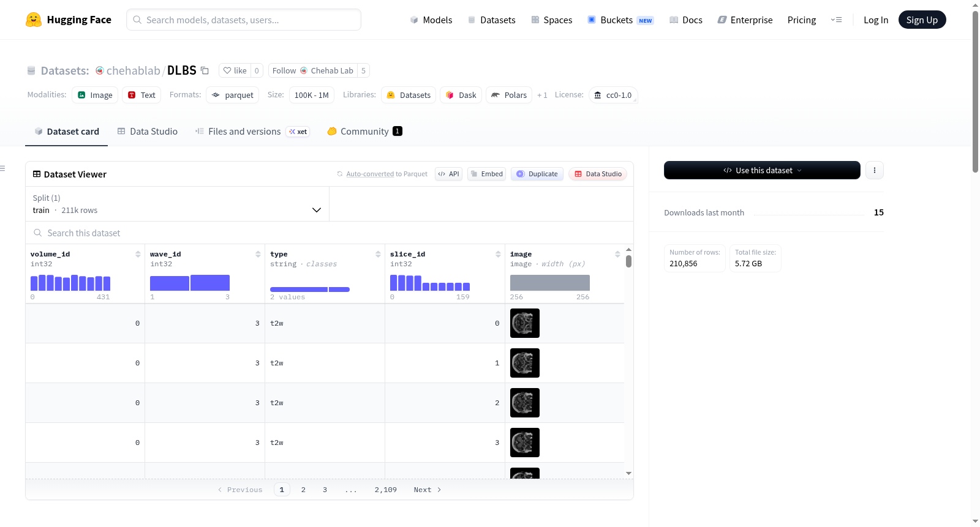The height and width of the screenshot is (527, 980).
Task: Sort by image column sort icon
Action: point(617,254)
